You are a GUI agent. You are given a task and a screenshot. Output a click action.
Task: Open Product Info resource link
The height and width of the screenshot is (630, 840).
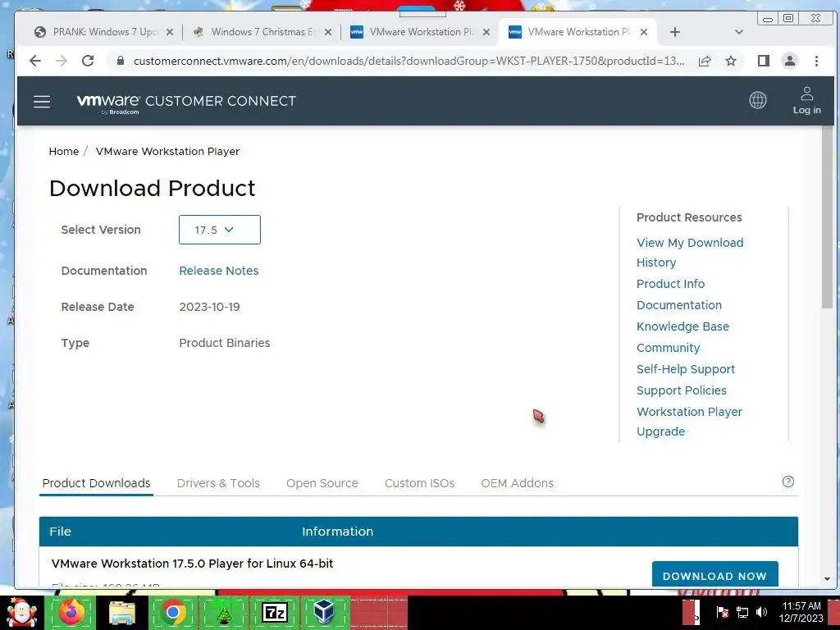(x=671, y=284)
